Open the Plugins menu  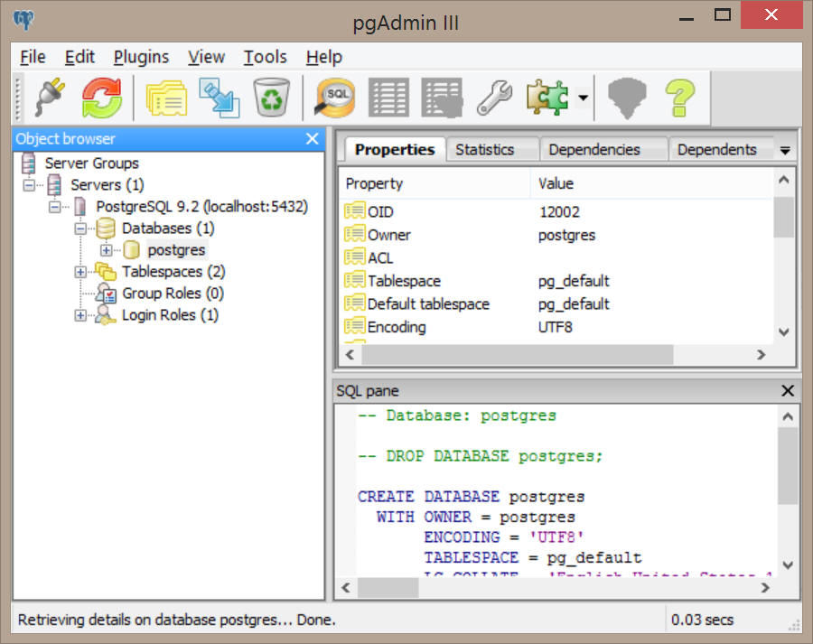pos(141,57)
